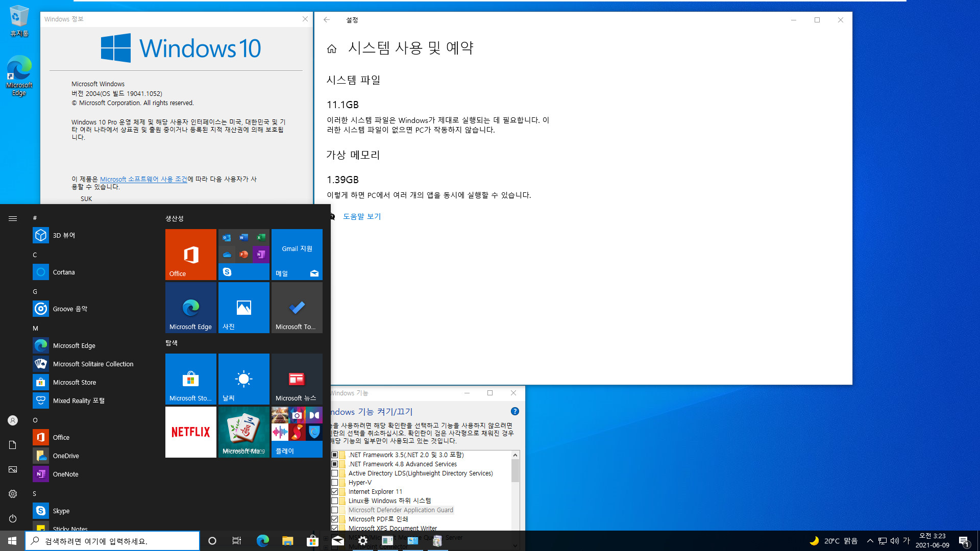This screenshot has width=980, height=551.
Task: Open Skype from app list
Action: pyautogui.click(x=92, y=511)
